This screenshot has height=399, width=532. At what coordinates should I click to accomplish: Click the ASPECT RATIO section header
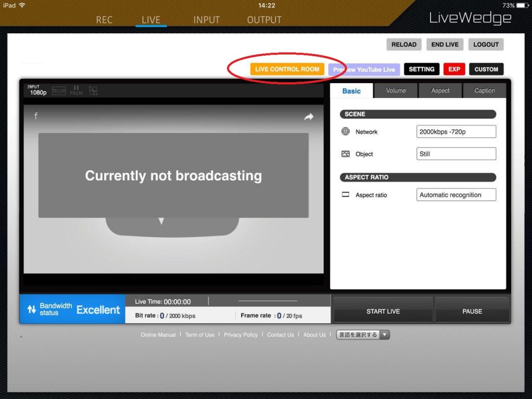click(x=418, y=177)
